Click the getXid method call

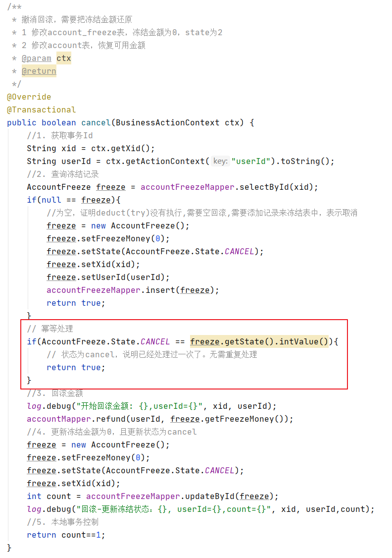pos(131,148)
